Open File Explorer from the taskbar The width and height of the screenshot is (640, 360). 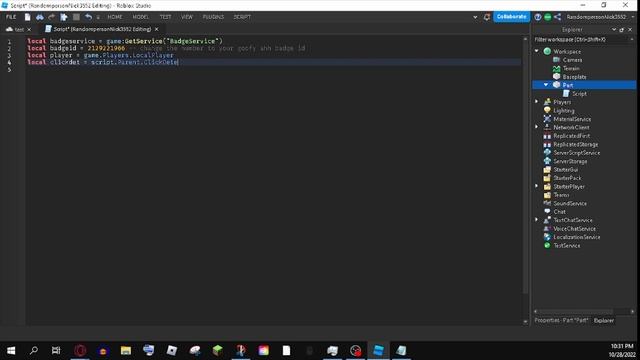click(x=126, y=351)
